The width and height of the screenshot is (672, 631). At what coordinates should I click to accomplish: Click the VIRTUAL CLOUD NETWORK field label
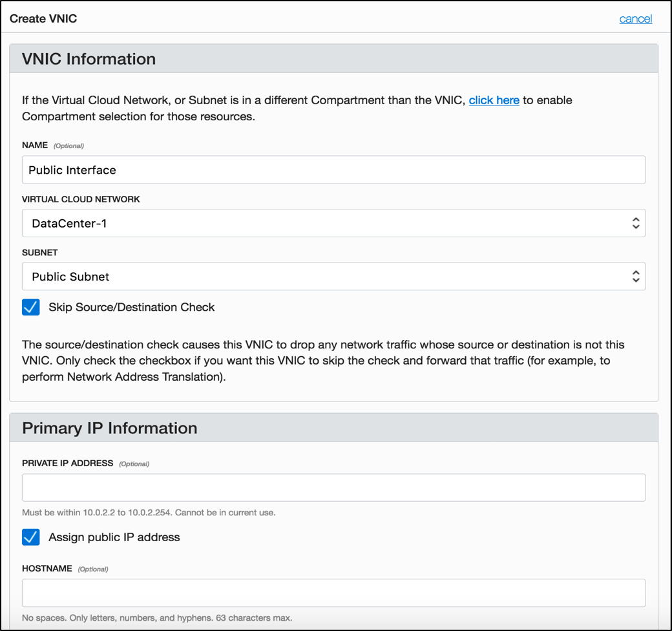click(x=81, y=199)
